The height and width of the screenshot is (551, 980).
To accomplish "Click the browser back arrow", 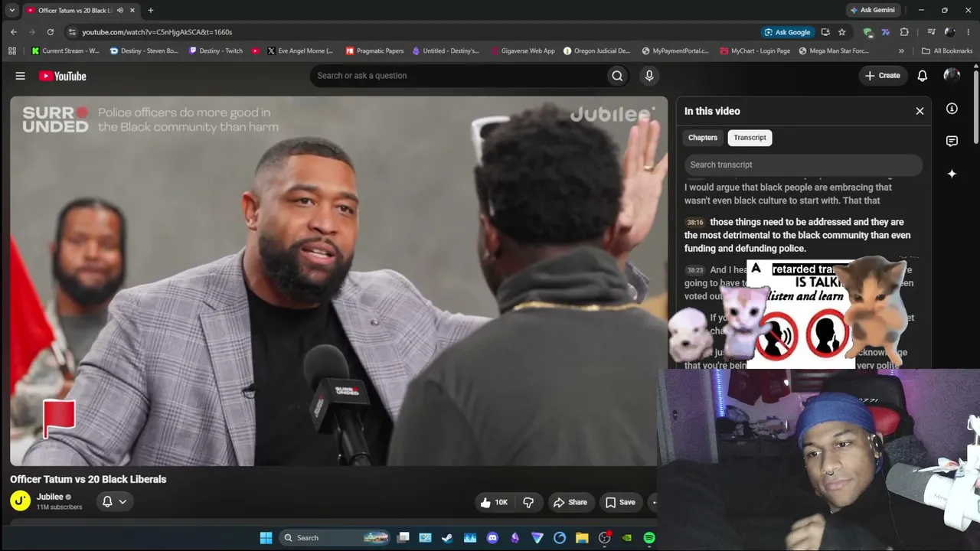I will (14, 32).
